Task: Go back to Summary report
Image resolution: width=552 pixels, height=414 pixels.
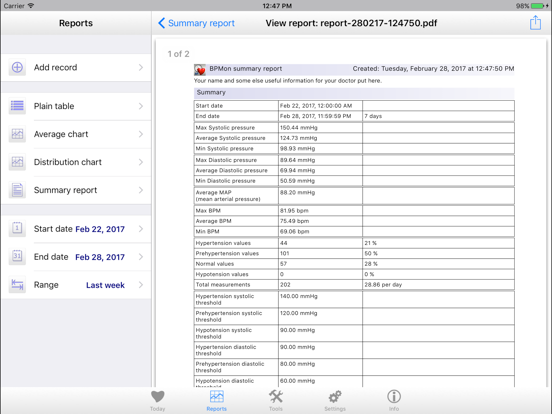Action: [x=196, y=23]
